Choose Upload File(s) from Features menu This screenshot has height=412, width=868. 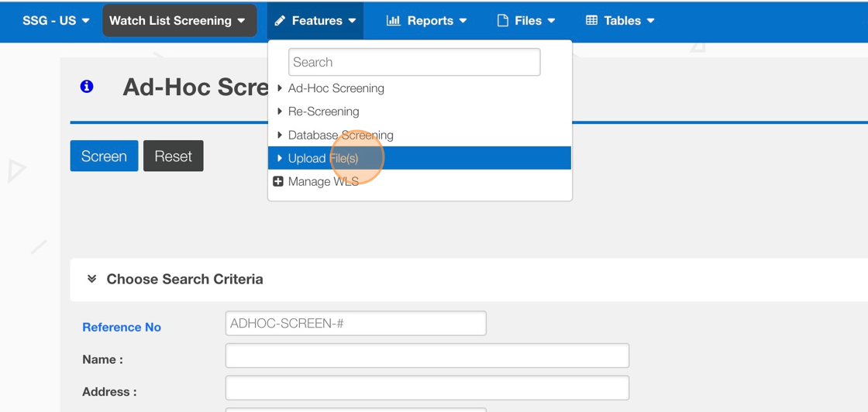[323, 158]
